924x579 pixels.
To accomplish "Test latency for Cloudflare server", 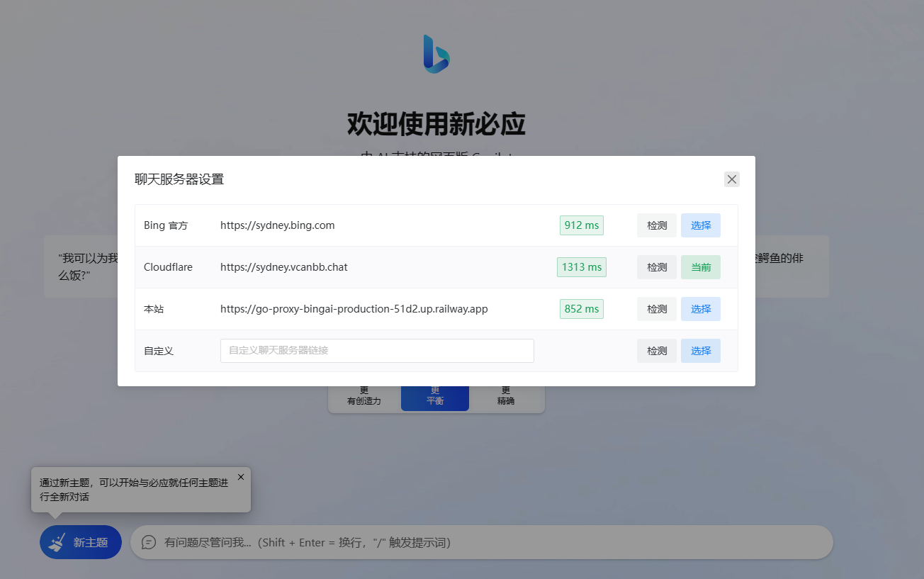I will 657,267.
